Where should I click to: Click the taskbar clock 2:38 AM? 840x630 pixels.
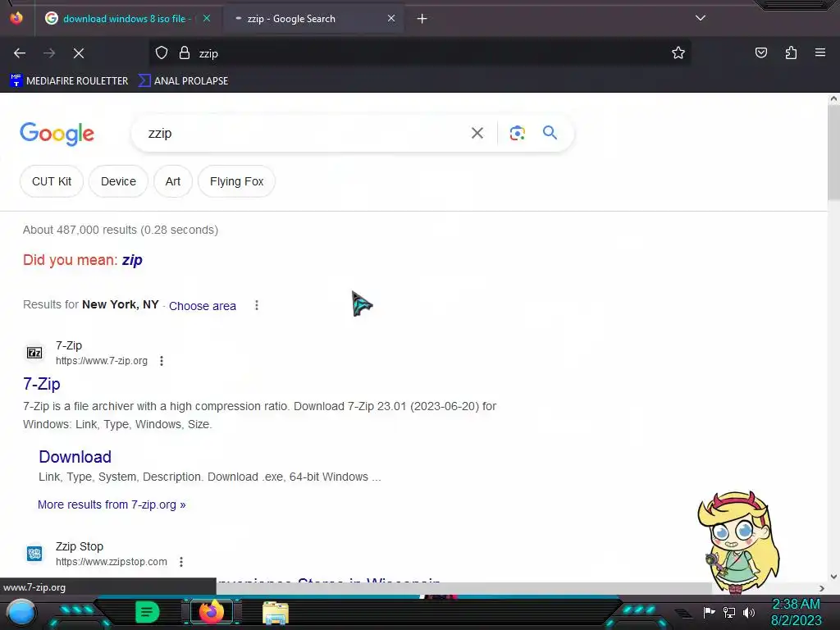[796, 605]
